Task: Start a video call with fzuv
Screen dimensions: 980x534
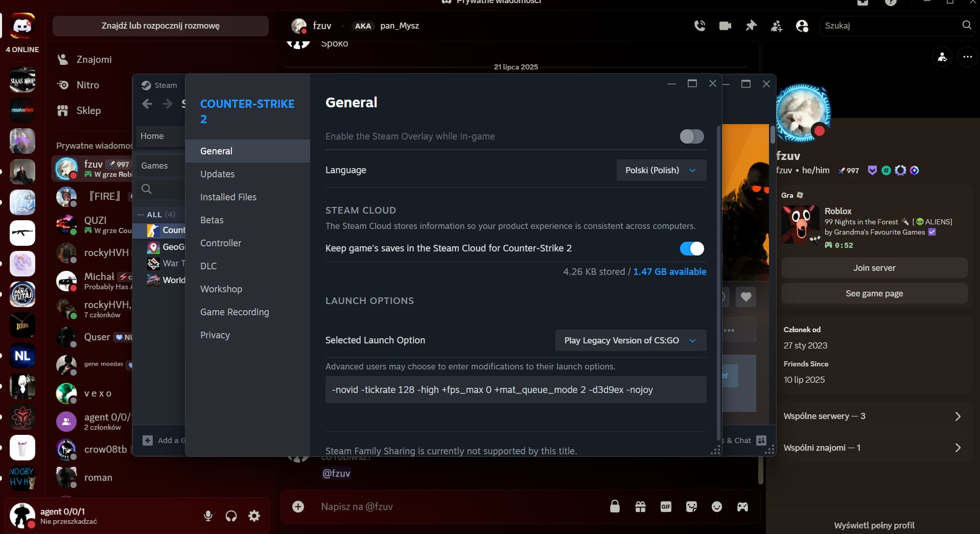Action: (725, 26)
